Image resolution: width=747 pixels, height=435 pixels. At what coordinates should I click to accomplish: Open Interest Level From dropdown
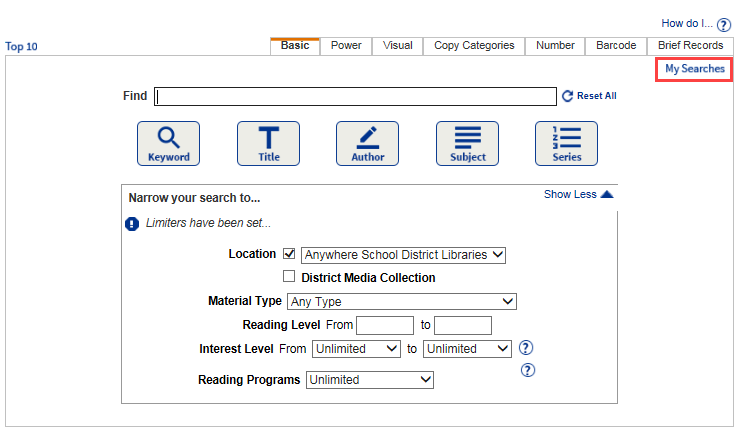coord(356,349)
